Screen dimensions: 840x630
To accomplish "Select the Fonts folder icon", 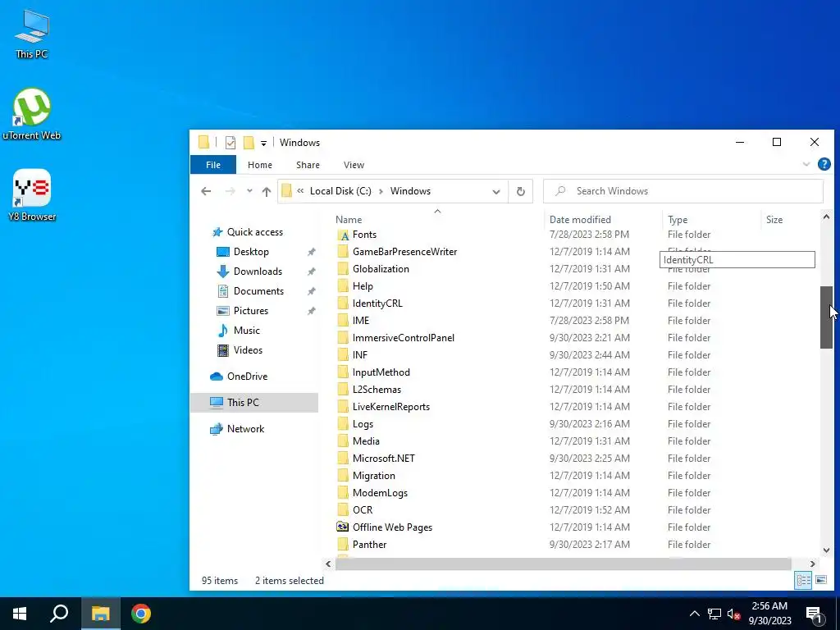I will click(x=344, y=235).
